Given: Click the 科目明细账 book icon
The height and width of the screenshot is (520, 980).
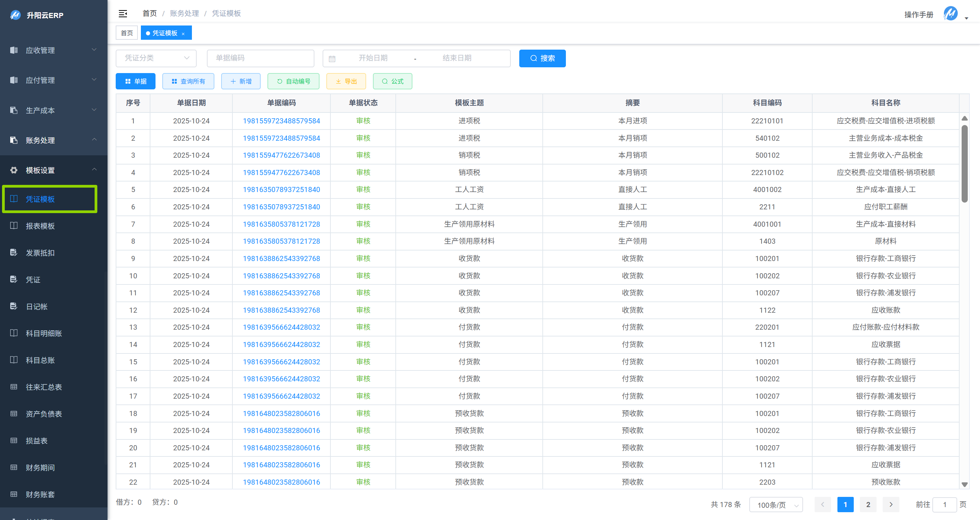Looking at the screenshot, I should (x=14, y=333).
